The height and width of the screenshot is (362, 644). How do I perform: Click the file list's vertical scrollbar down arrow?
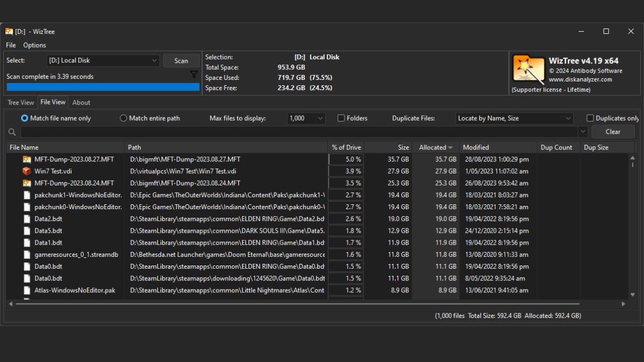click(632, 294)
